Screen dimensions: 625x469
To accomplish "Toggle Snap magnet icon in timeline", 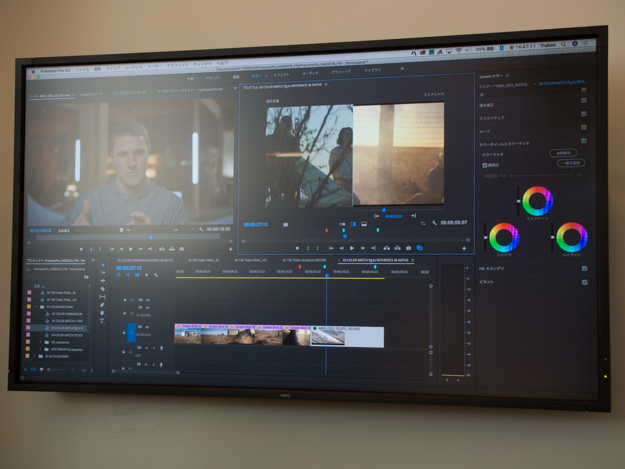I will click(128, 275).
